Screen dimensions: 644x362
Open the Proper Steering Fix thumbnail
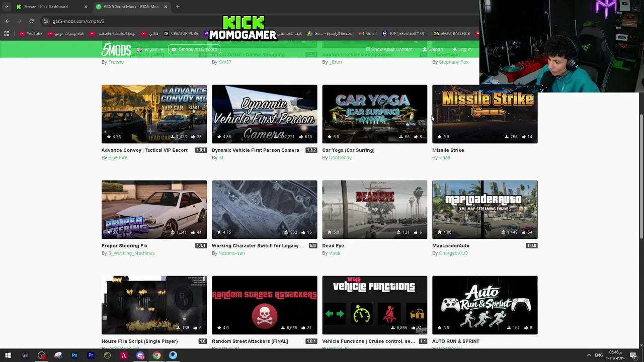(154, 210)
